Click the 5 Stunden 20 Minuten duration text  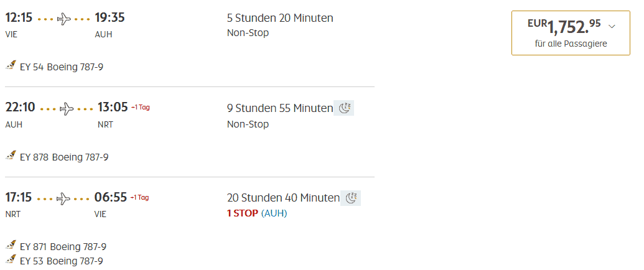click(x=280, y=18)
